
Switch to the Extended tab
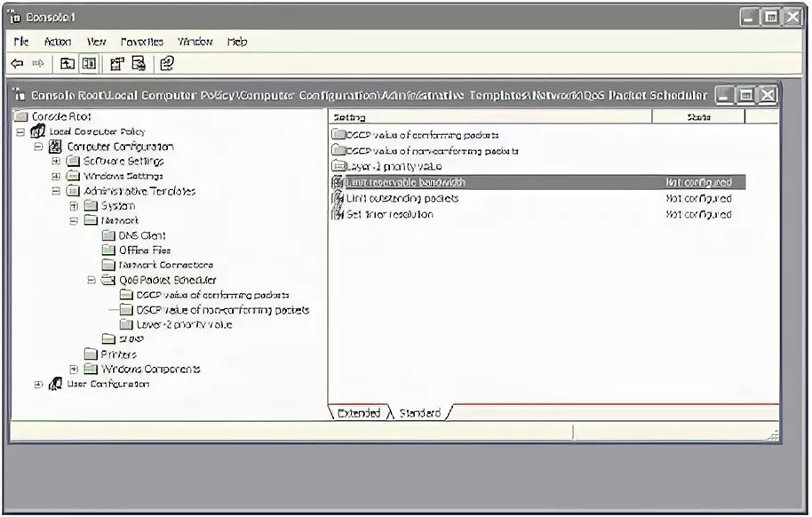click(359, 413)
